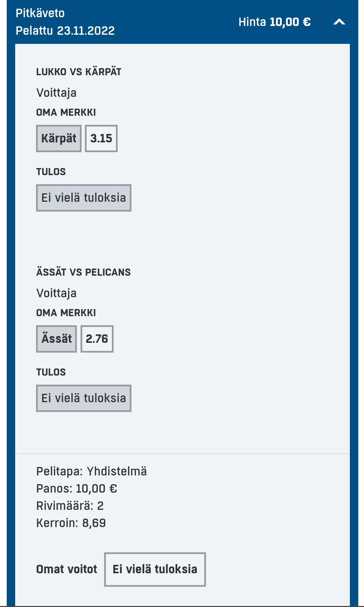Click the Omat voitot result box
The height and width of the screenshot is (607, 364).
click(155, 570)
